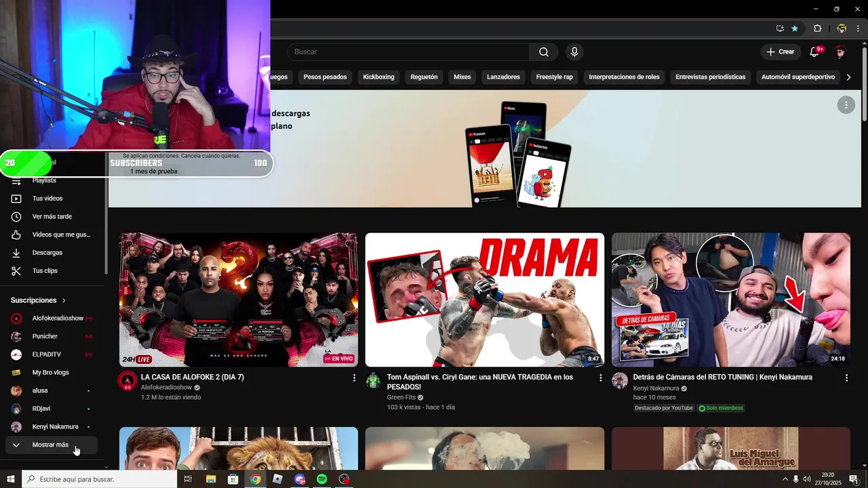The width and height of the screenshot is (868, 488).
Task: Toggle bookmark star in address bar
Action: coord(795,28)
